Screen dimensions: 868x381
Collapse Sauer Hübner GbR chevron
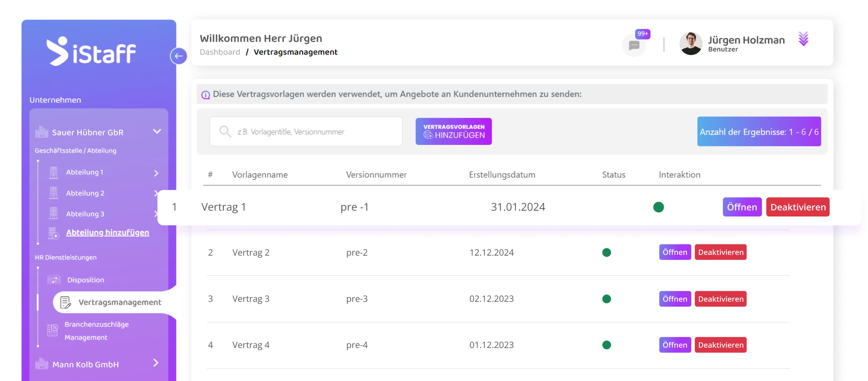tap(157, 131)
